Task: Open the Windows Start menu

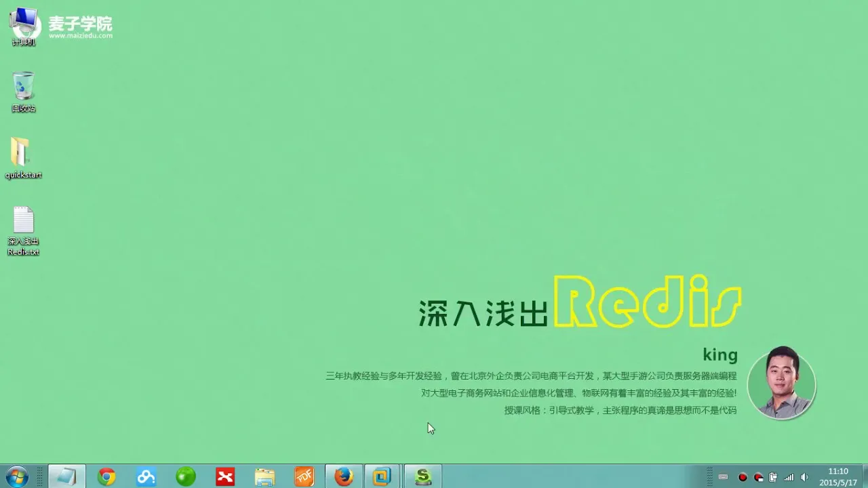Action: [16, 476]
